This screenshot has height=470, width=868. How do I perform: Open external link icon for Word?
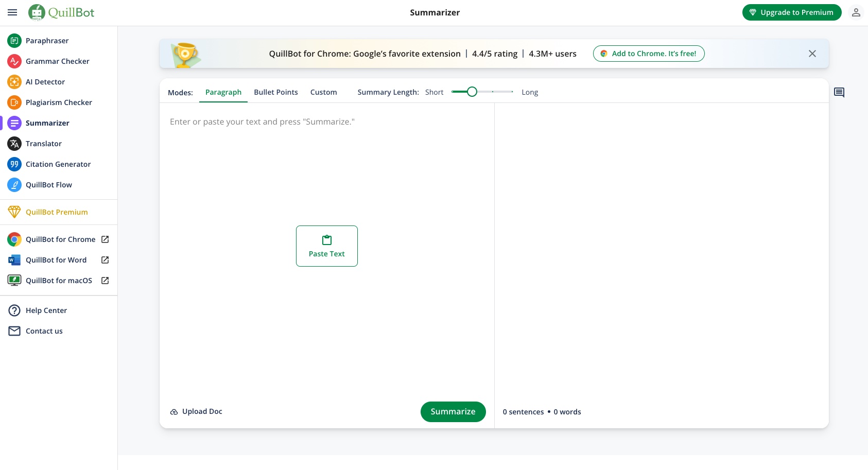click(105, 260)
